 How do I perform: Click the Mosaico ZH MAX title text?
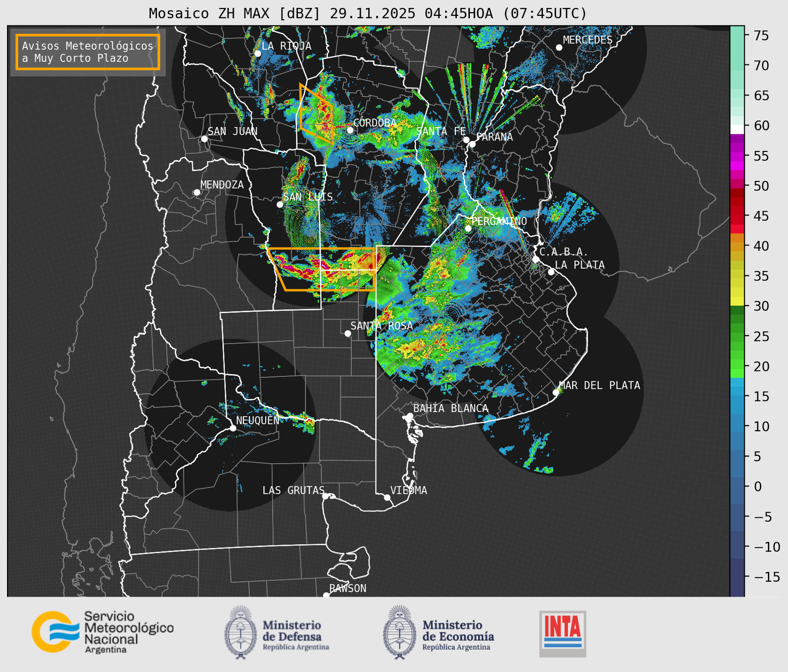368,14
